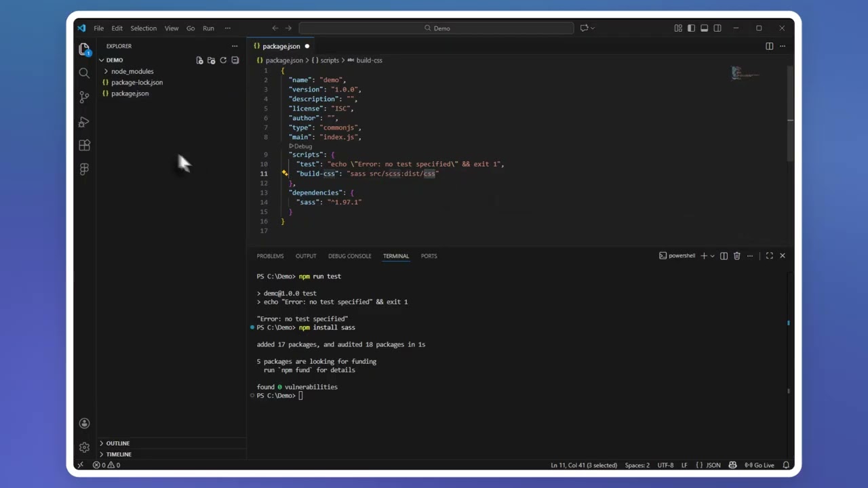Maximize the terminal panel size
The width and height of the screenshot is (868, 488).
769,256
